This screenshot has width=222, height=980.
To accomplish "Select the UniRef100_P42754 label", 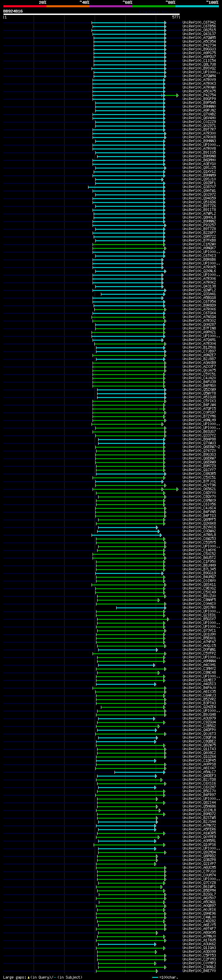I will pos(199,95).
